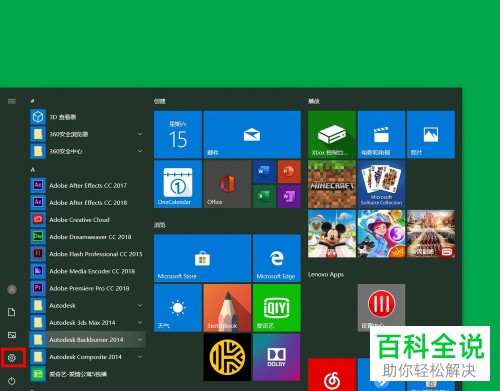The width and height of the screenshot is (500, 391).
Task: Open the Mickey Mouse game tile
Action: coord(332,234)
